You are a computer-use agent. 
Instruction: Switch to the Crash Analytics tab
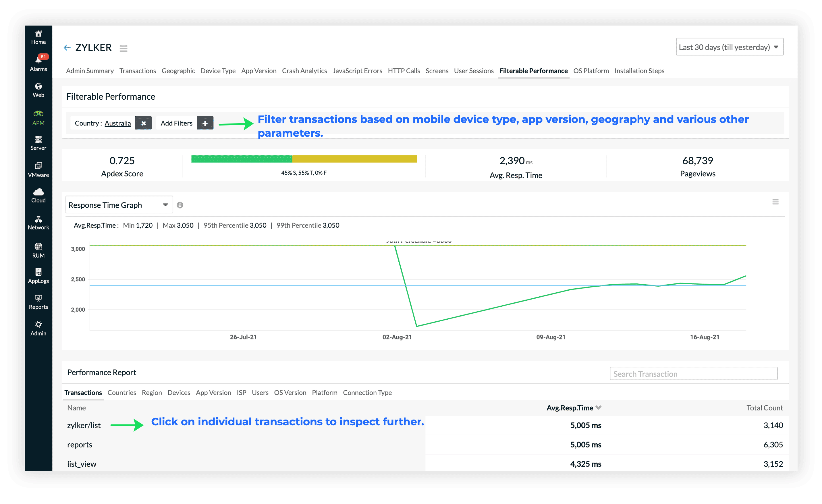coord(304,71)
